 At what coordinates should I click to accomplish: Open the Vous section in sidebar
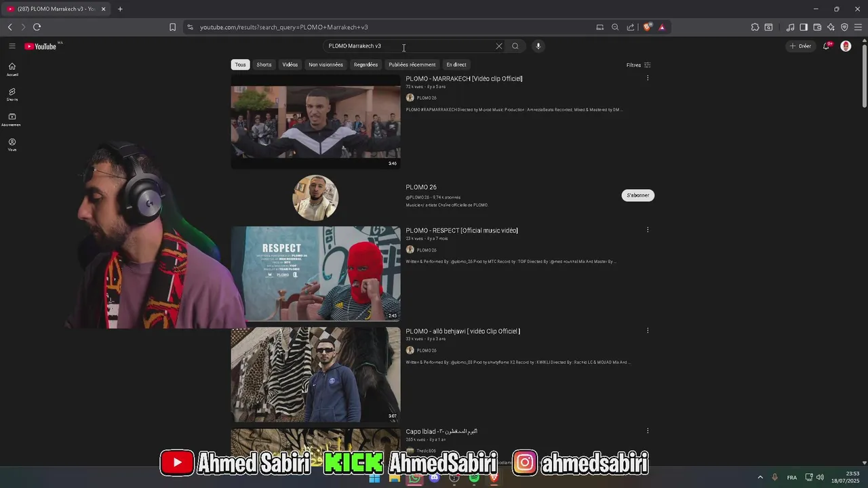[x=12, y=144]
